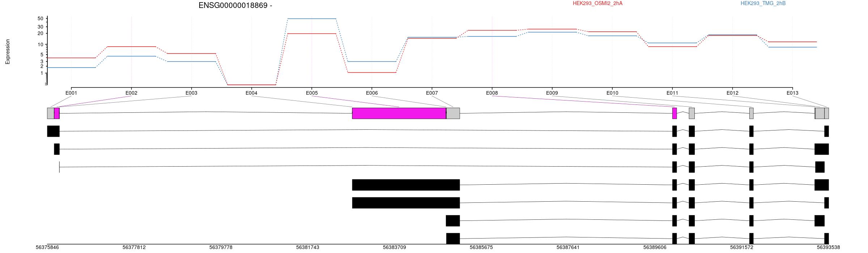Click the red expression line at E009
Viewport: 868px width, 253px height.
tap(552, 29)
